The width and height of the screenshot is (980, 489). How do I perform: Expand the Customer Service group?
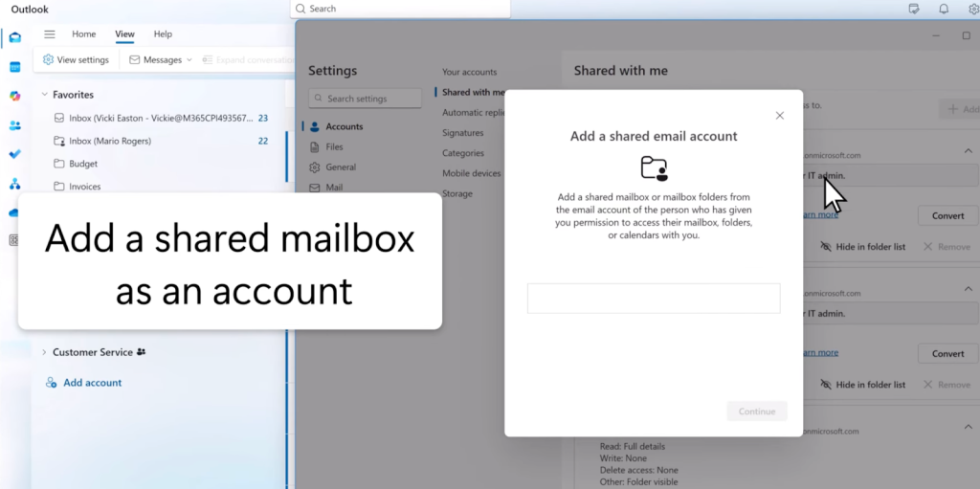tap(44, 352)
